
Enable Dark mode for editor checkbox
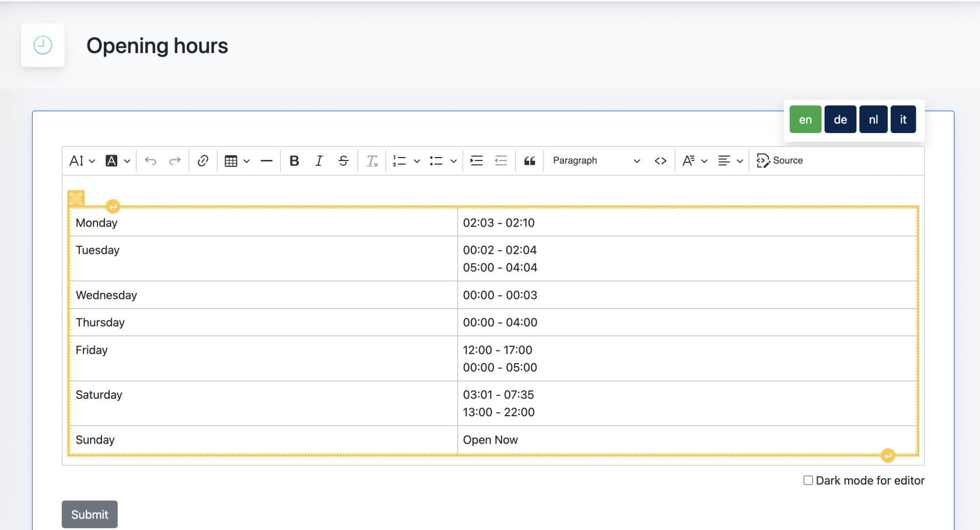pyautogui.click(x=808, y=480)
